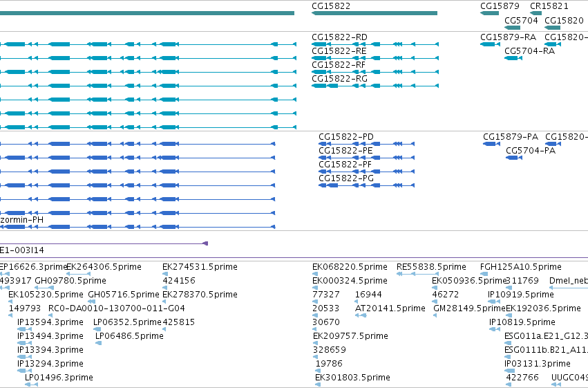Click the 16944 EST entry
This screenshot has width=588, height=388.
click(x=368, y=295)
